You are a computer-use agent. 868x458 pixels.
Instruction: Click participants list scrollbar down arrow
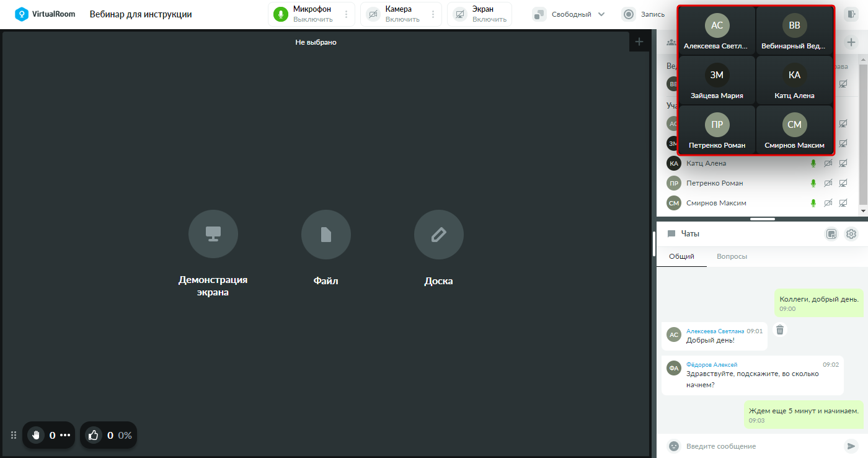pos(863,211)
